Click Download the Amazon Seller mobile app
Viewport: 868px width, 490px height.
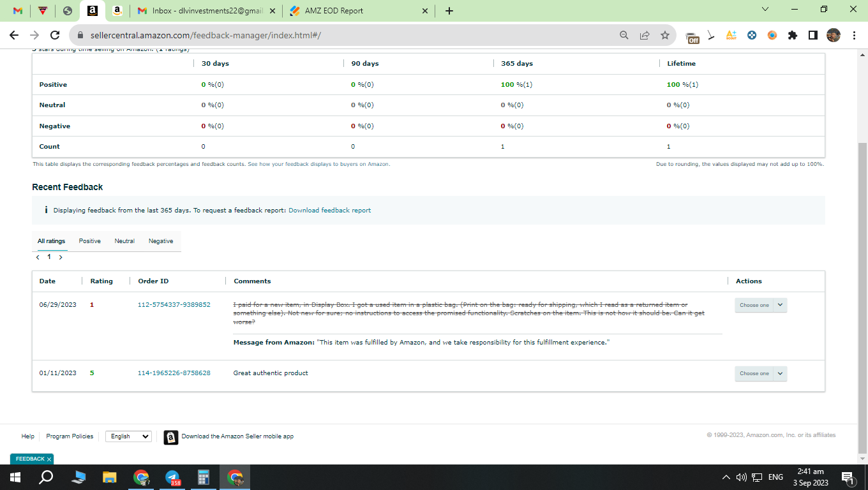pyautogui.click(x=237, y=436)
